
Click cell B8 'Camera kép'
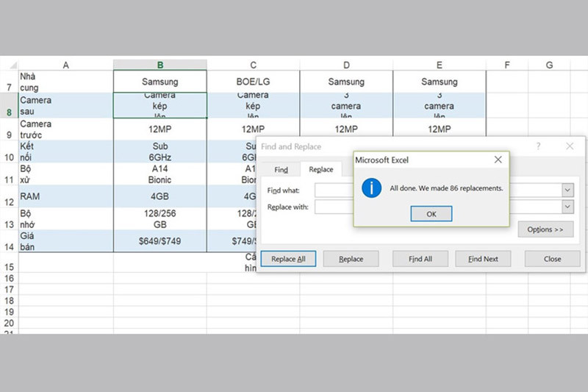click(160, 105)
